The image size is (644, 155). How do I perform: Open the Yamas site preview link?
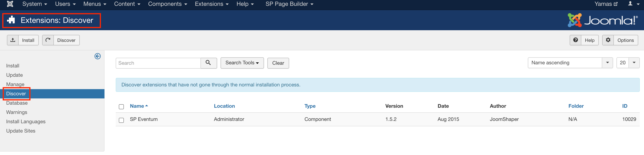coord(606,4)
